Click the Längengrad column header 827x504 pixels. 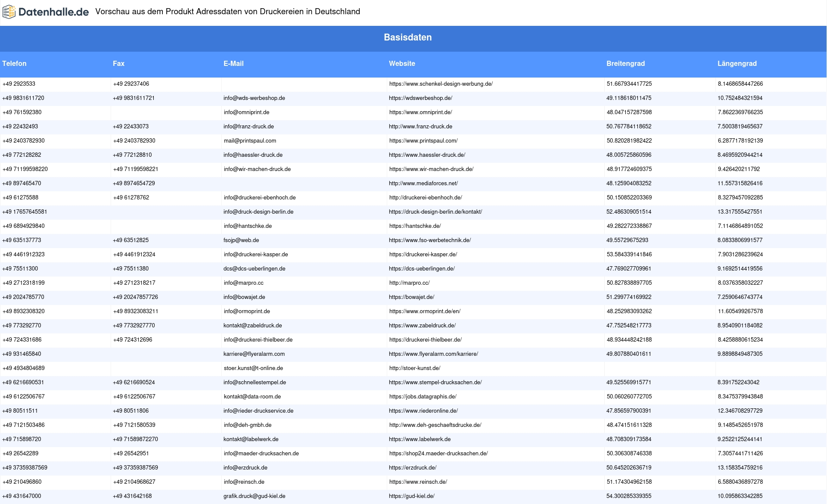[737, 64]
